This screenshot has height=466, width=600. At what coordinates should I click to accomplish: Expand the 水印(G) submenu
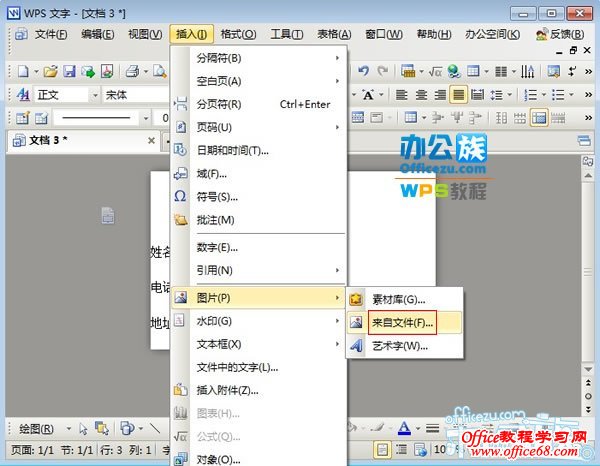click(x=259, y=321)
